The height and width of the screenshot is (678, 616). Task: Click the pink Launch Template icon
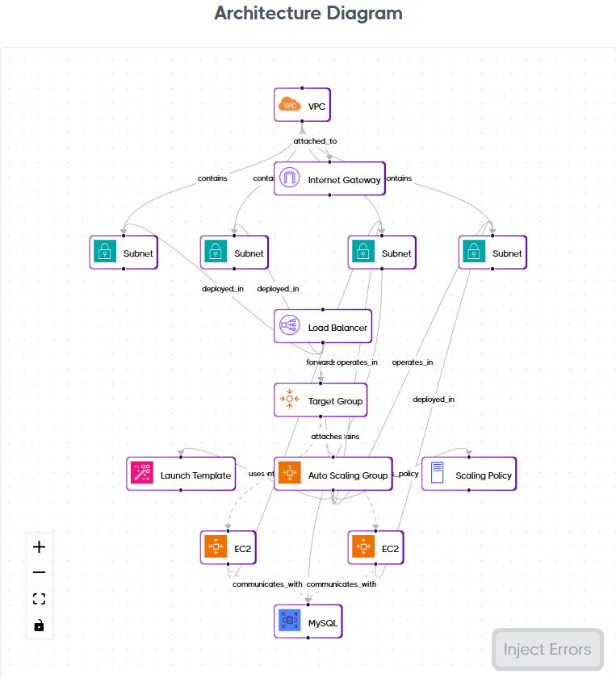142,475
